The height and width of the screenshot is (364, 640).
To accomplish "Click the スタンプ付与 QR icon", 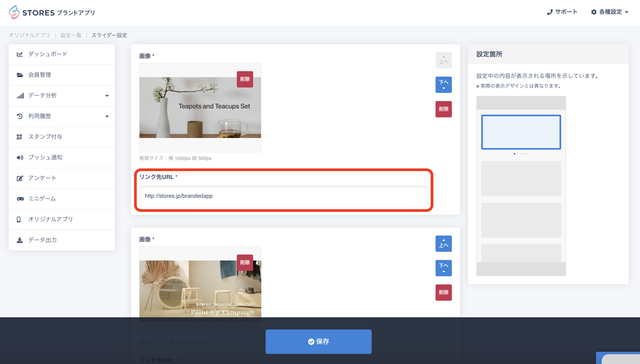I will [x=20, y=137].
